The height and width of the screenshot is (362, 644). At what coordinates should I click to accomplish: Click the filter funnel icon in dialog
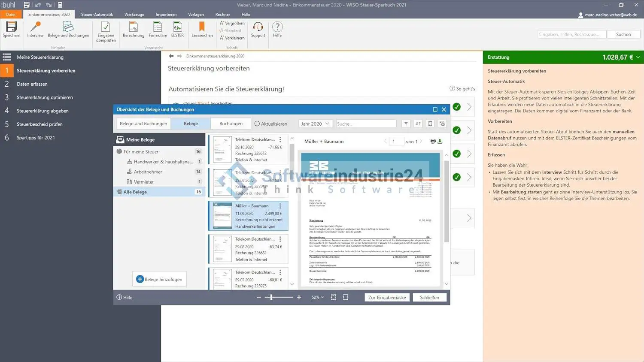pyautogui.click(x=406, y=124)
